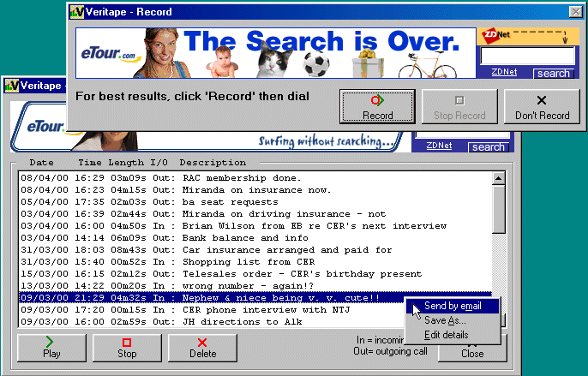Play the selected recording
The width and height of the screenshot is (588, 376).
51,348
